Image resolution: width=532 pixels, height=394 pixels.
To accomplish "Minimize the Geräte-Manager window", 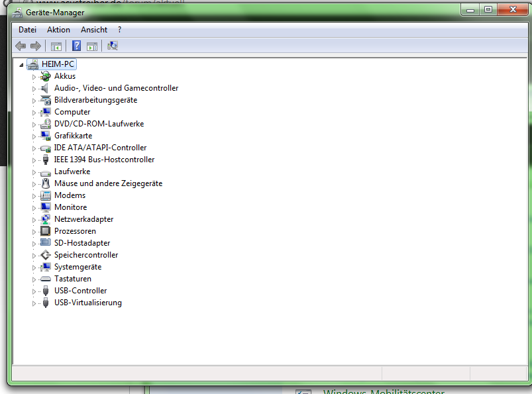I will (x=470, y=10).
